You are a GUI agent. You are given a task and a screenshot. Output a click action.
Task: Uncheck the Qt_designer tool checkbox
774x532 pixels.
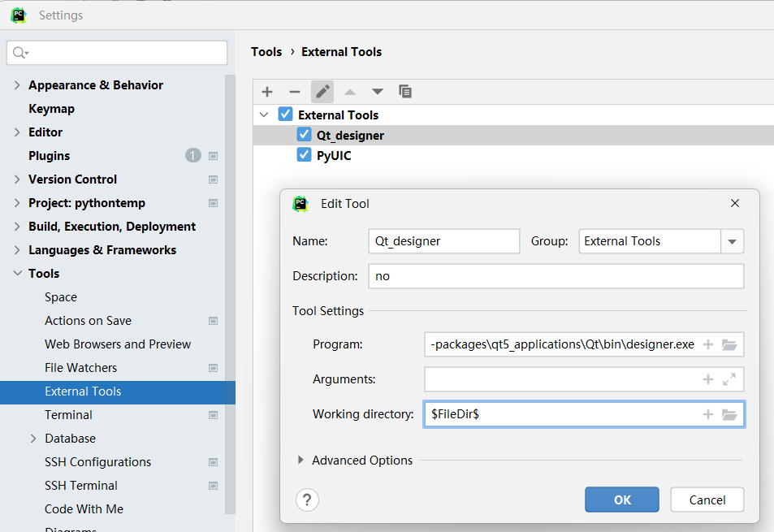pos(304,135)
